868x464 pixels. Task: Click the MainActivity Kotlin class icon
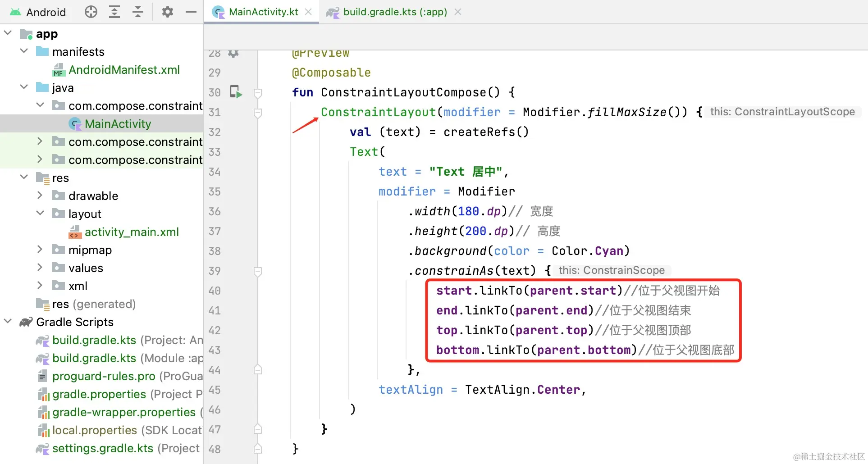click(x=75, y=124)
